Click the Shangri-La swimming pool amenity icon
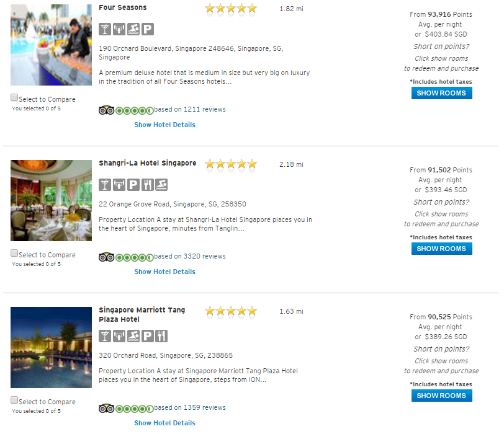This screenshot has height=434, width=504. pos(161,185)
